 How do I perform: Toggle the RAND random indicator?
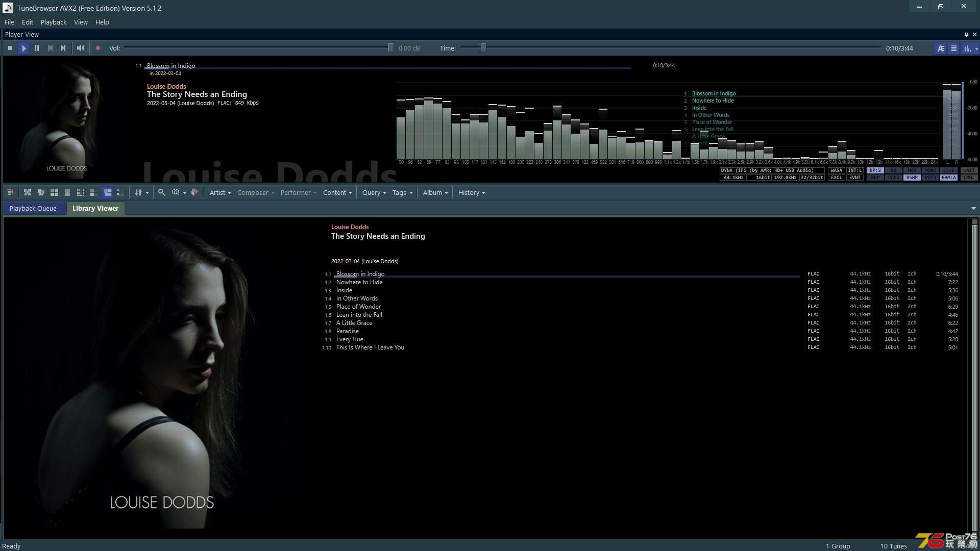click(x=893, y=178)
